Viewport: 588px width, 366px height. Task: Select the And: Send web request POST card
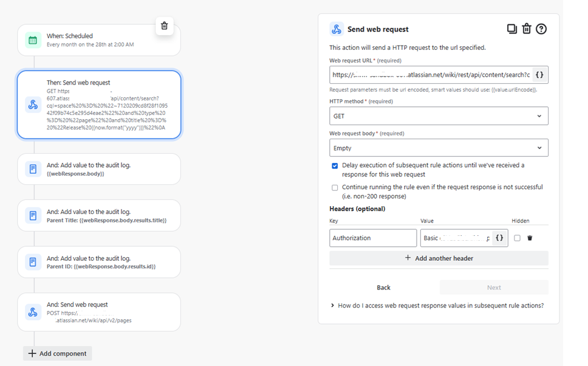(99, 312)
